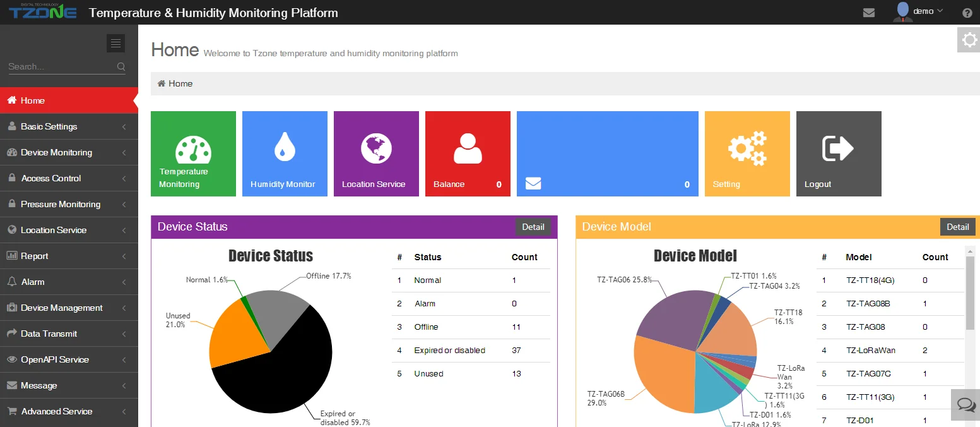Click the search magnifier icon
Screen dimensions: 980x427
(121, 66)
